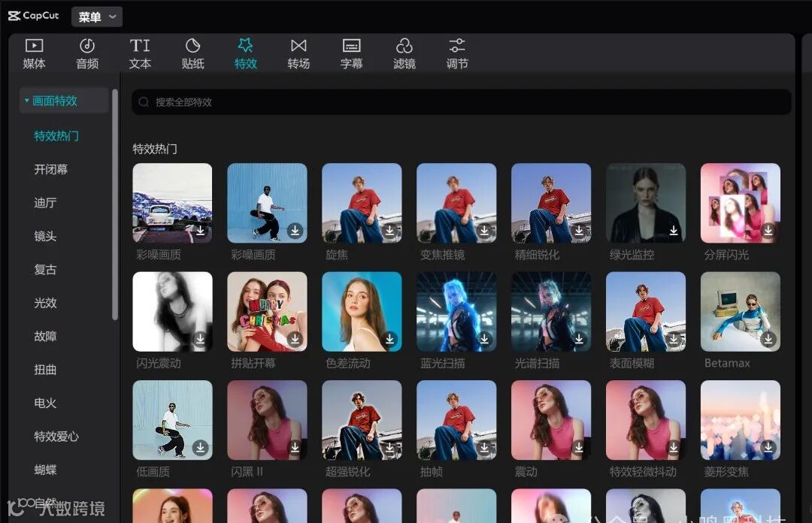Download the 分屏闪光 effect
Screen dimensions: 812x523
point(768,230)
